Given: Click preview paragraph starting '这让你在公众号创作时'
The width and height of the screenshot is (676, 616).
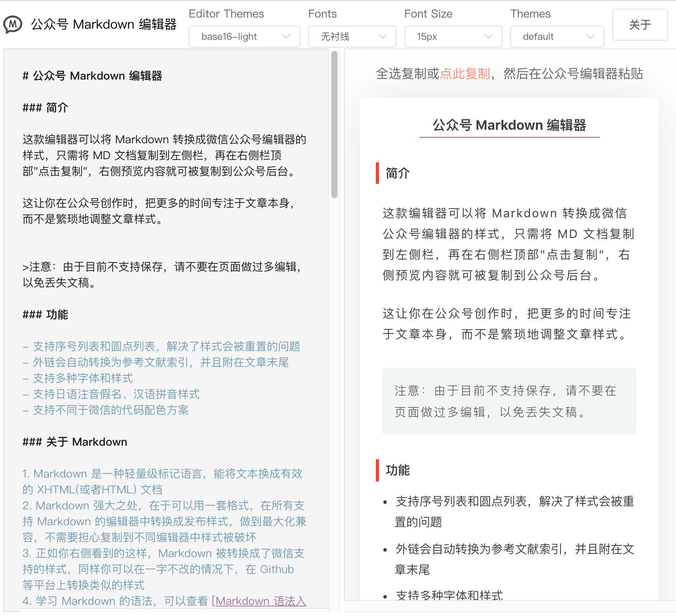Looking at the screenshot, I should (507, 324).
